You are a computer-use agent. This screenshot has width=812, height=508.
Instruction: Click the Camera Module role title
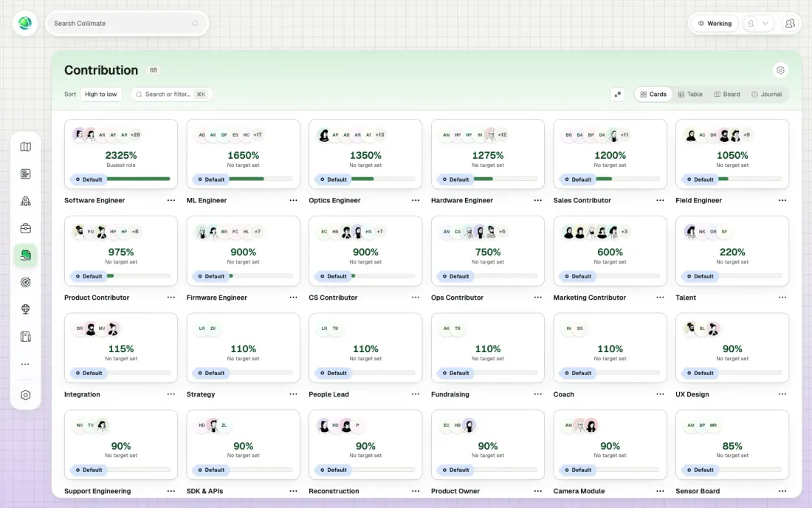tap(579, 491)
